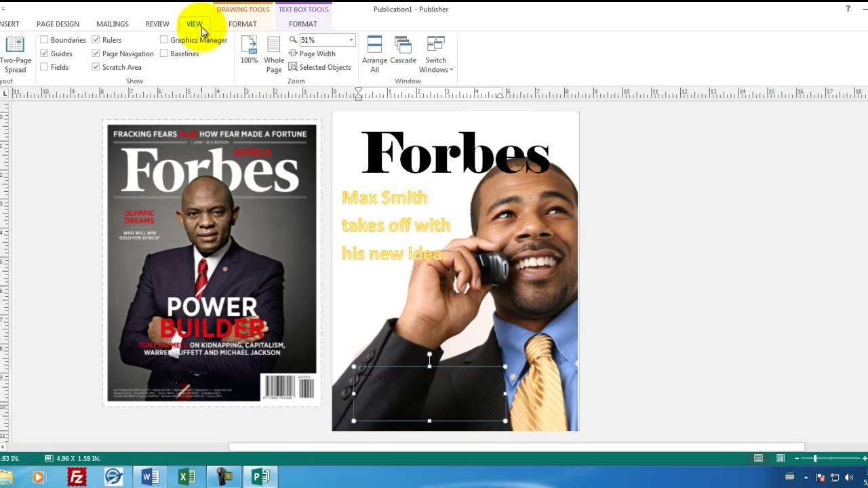
Task: Click the object size icon in the status bar
Action: tap(49, 458)
